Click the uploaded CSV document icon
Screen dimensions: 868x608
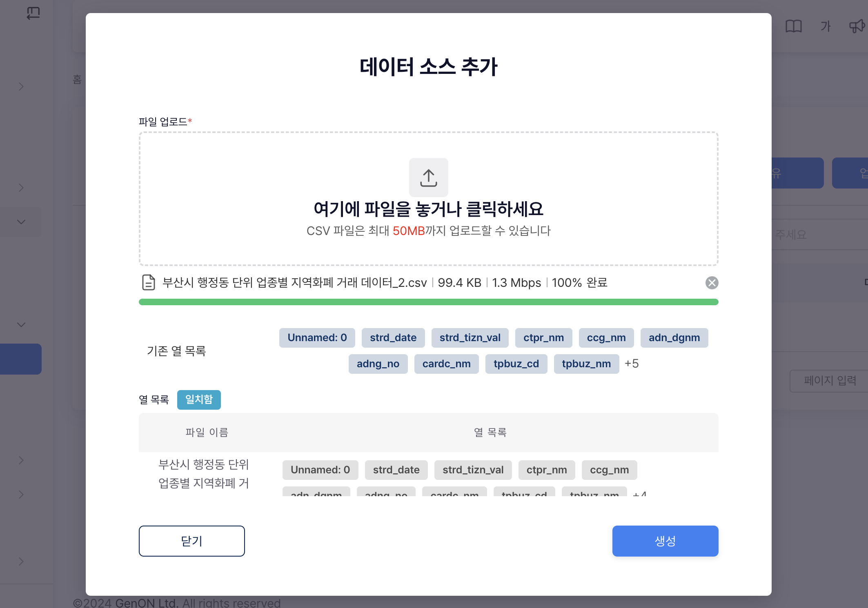click(148, 282)
